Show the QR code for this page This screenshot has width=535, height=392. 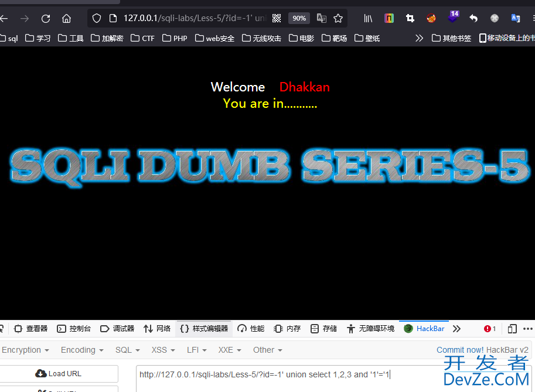(x=277, y=18)
